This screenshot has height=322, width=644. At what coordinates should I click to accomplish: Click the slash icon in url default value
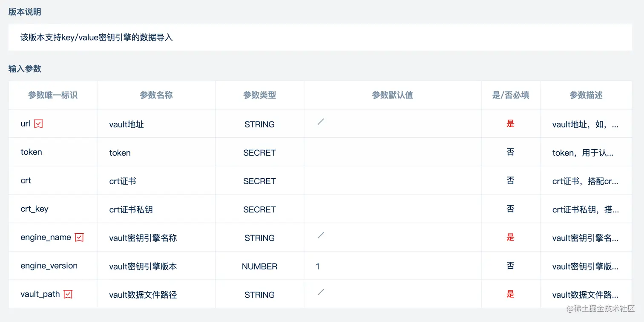tap(321, 122)
